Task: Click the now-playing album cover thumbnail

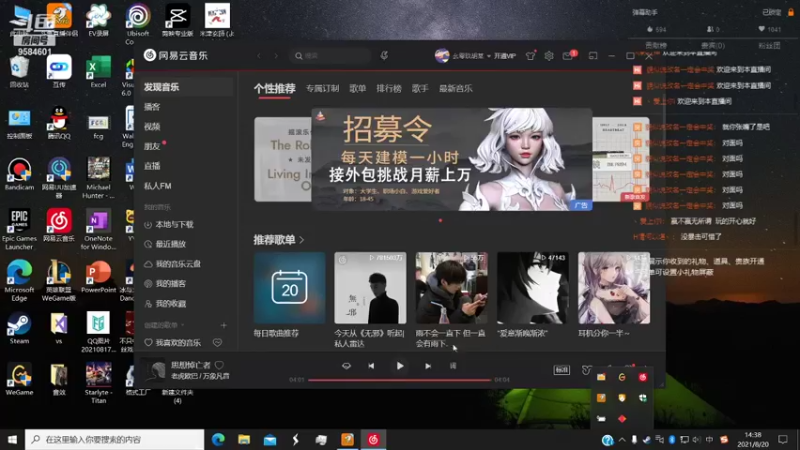Action: (x=153, y=370)
